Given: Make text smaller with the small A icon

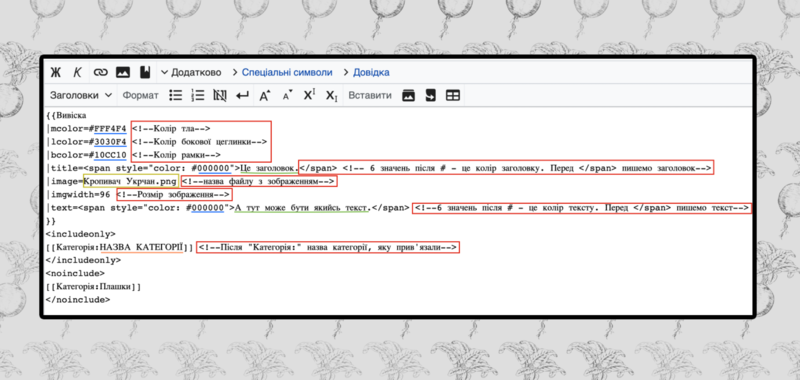Looking at the screenshot, I should [287, 95].
